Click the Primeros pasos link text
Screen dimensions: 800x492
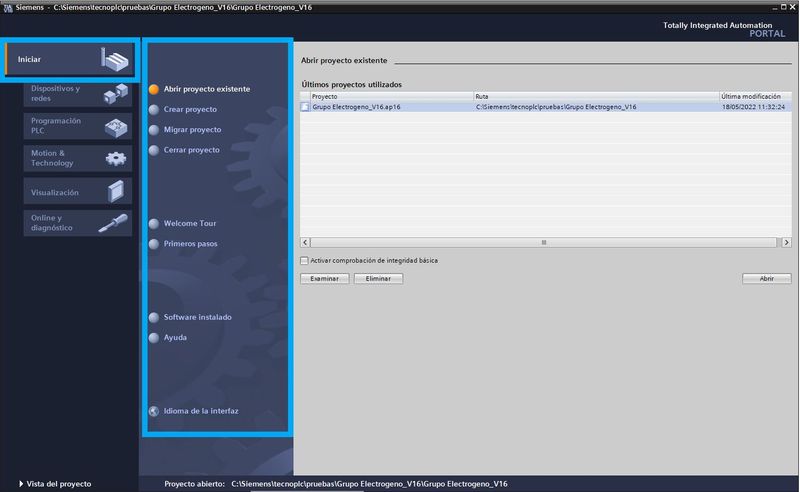tap(190, 244)
